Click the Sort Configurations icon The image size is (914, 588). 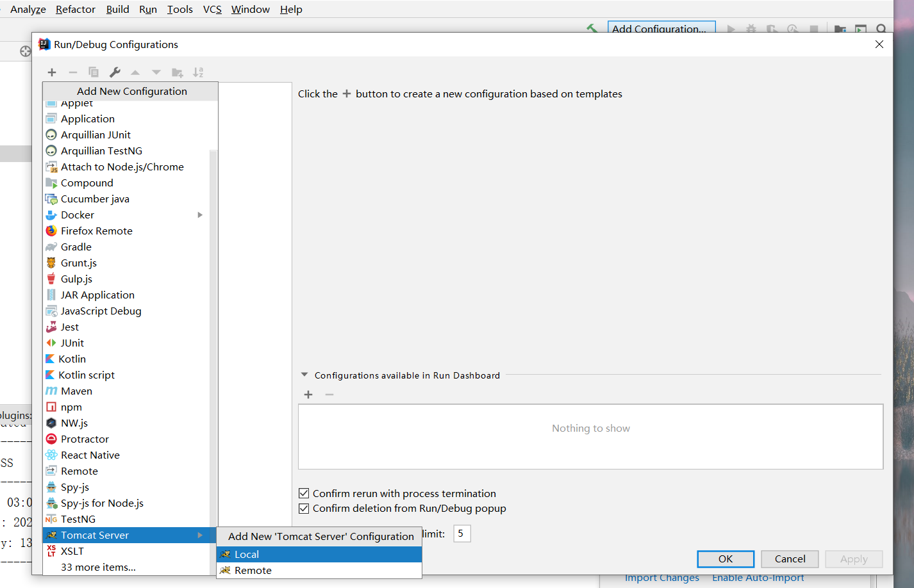[198, 72]
